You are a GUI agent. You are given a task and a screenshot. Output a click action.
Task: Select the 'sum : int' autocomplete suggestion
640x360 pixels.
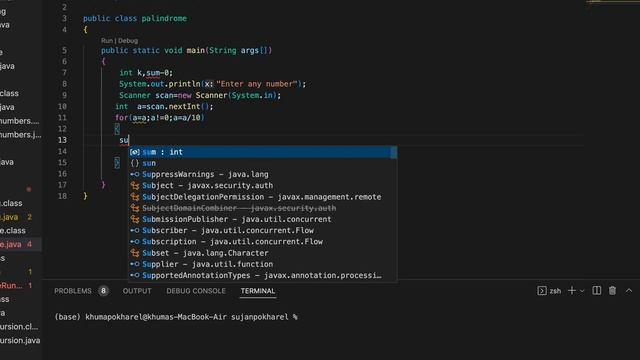[x=262, y=152]
